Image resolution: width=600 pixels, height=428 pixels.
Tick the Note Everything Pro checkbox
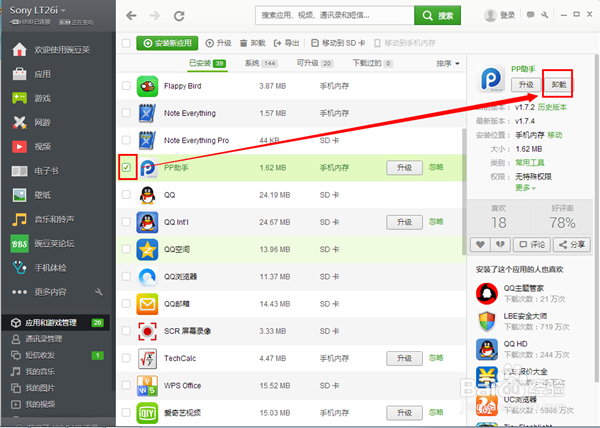(x=126, y=140)
